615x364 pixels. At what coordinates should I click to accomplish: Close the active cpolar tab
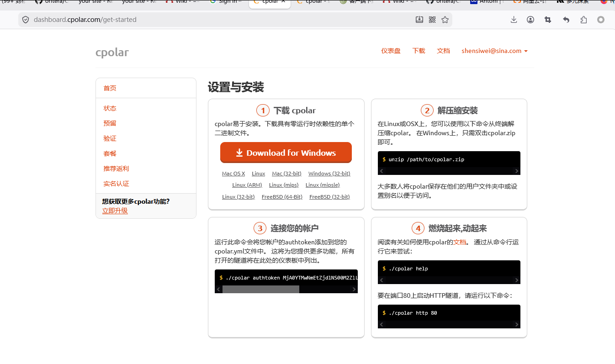pyautogui.click(x=283, y=2)
